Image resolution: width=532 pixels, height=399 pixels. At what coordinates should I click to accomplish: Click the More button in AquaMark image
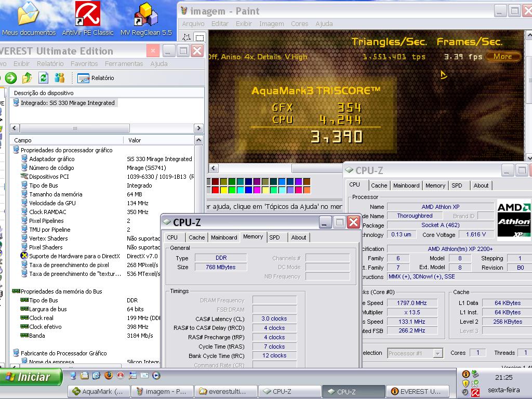click(x=503, y=57)
